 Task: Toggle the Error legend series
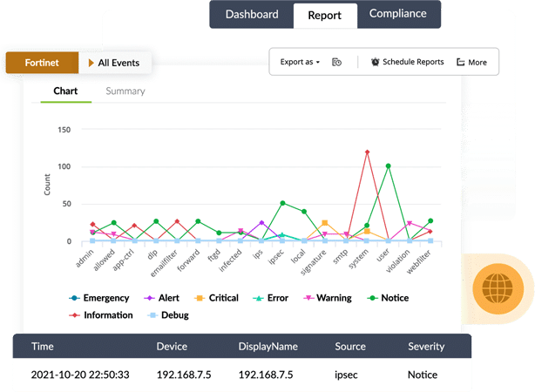click(x=271, y=298)
